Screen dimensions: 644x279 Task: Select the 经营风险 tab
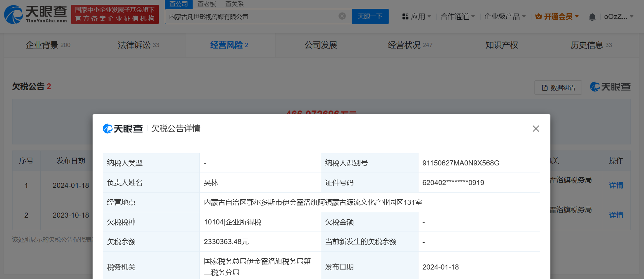click(229, 45)
